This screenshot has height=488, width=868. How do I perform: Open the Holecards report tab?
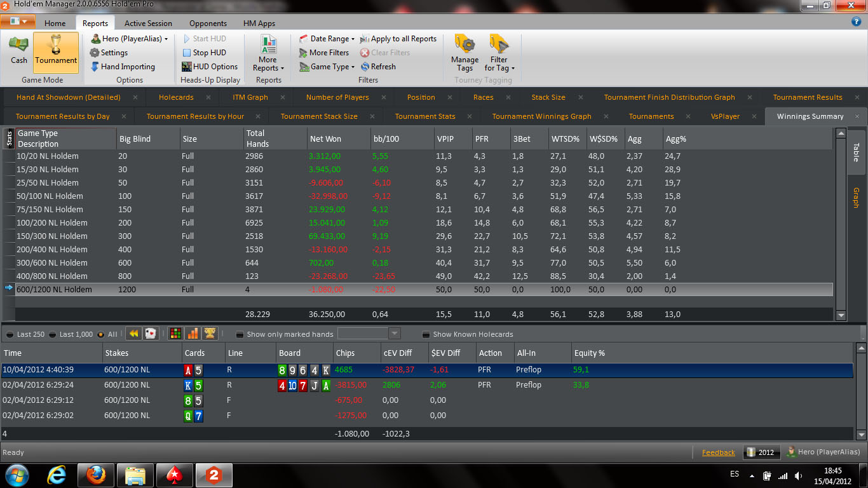point(176,97)
